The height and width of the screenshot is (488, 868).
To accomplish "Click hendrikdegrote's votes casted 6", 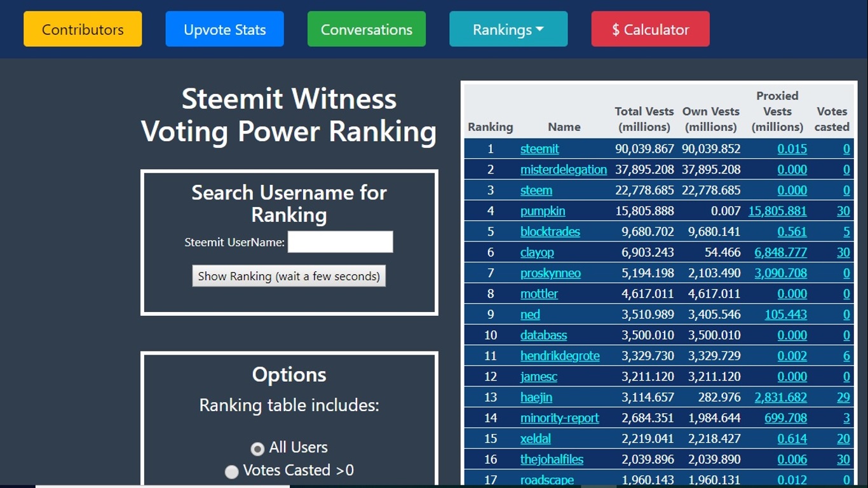I will pyautogui.click(x=846, y=356).
